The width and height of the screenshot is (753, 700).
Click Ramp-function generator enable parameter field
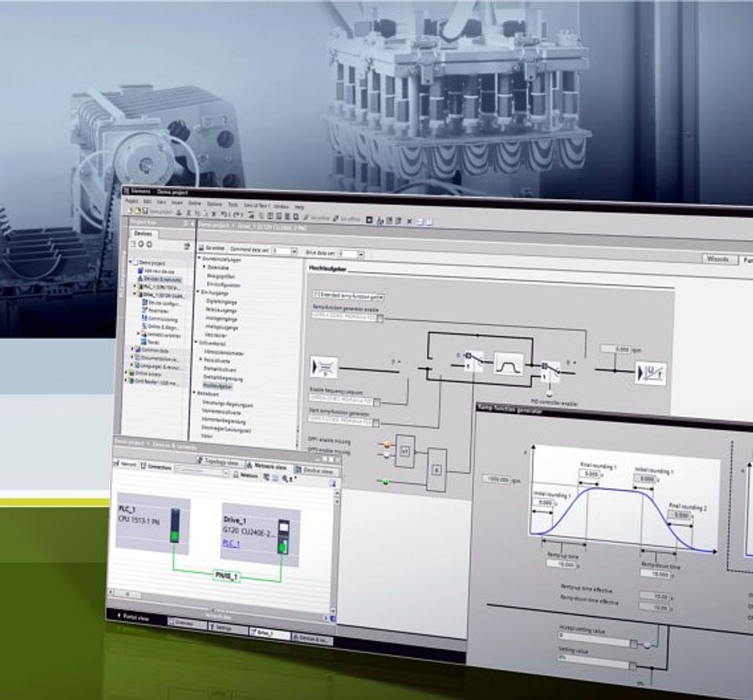click(x=347, y=316)
